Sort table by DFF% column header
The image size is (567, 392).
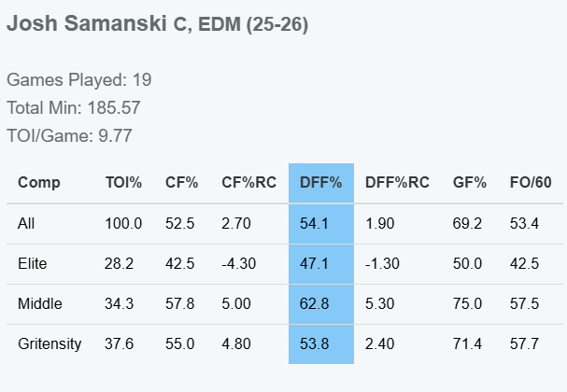[320, 183]
